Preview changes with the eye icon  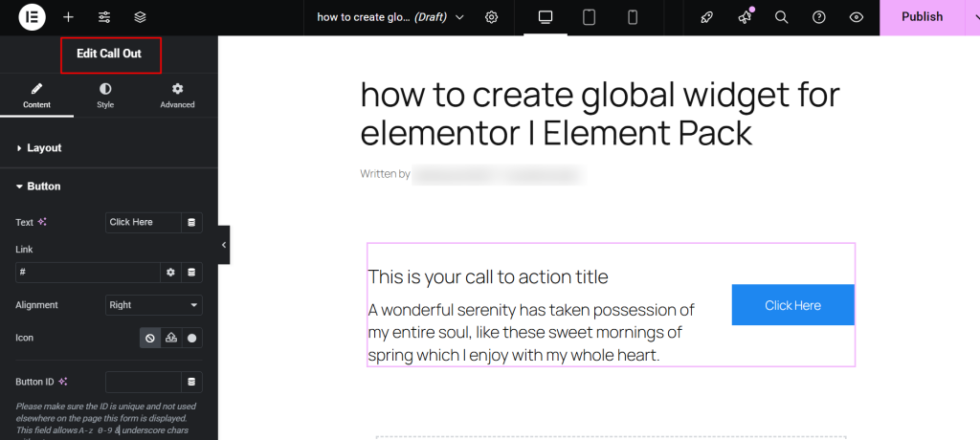tap(857, 17)
